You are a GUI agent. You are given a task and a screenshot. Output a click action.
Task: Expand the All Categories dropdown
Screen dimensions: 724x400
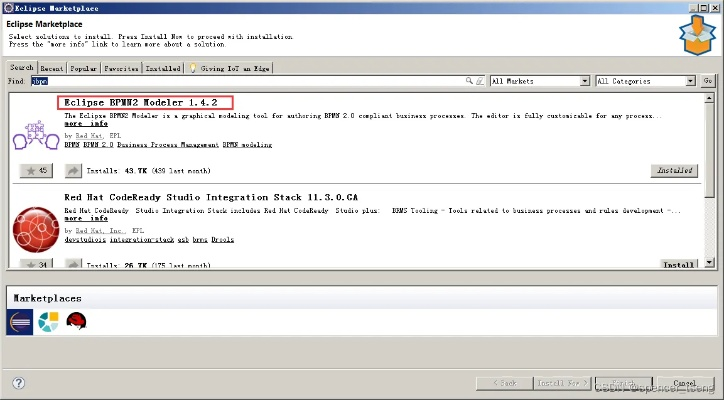coord(690,81)
